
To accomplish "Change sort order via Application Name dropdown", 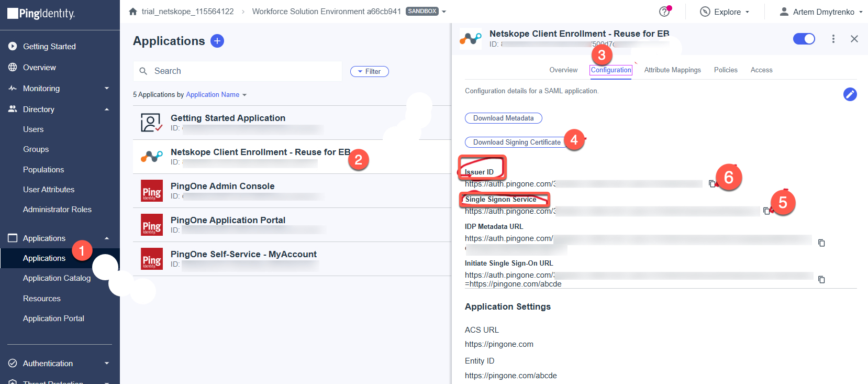I will 216,95.
